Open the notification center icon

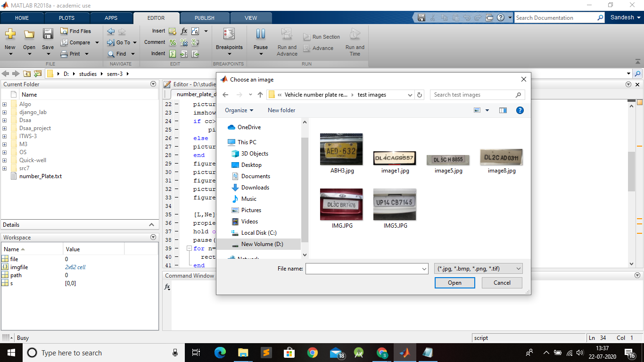click(629, 353)
